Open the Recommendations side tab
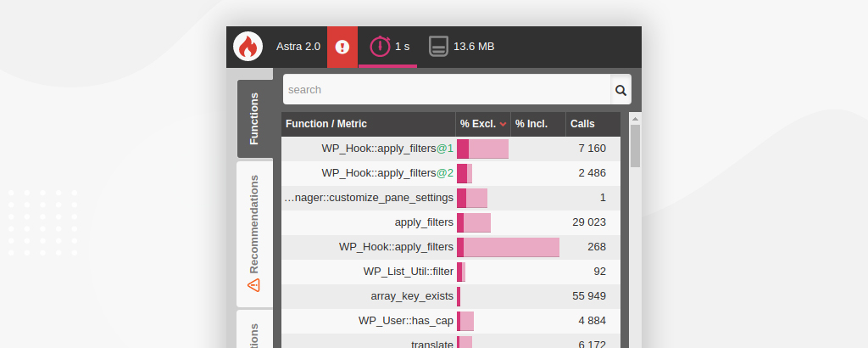868x348 pixels. 254,234
